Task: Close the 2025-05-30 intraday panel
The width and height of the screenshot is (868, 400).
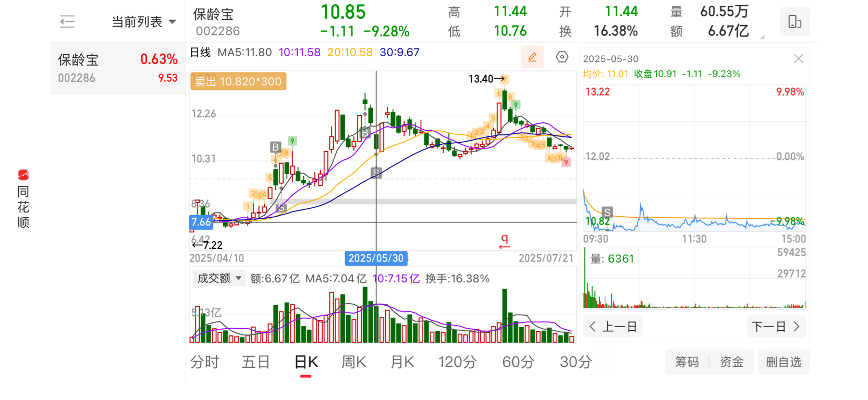Action: (798, 59)
